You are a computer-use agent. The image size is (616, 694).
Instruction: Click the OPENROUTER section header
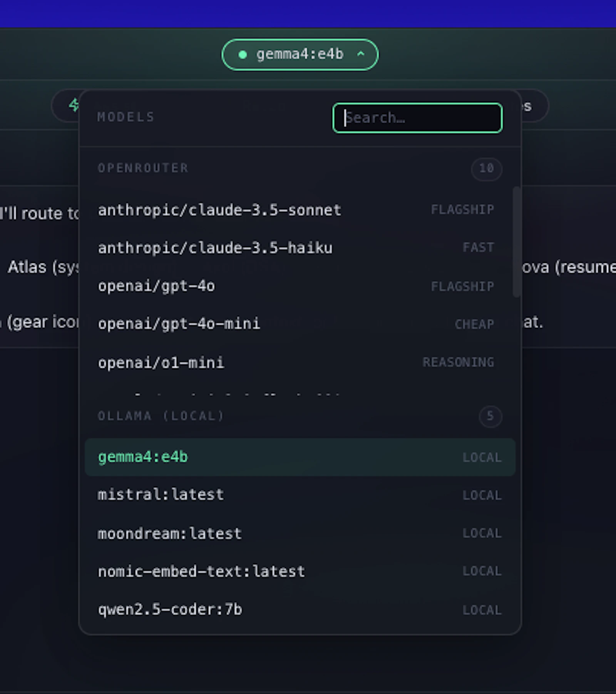143,168
